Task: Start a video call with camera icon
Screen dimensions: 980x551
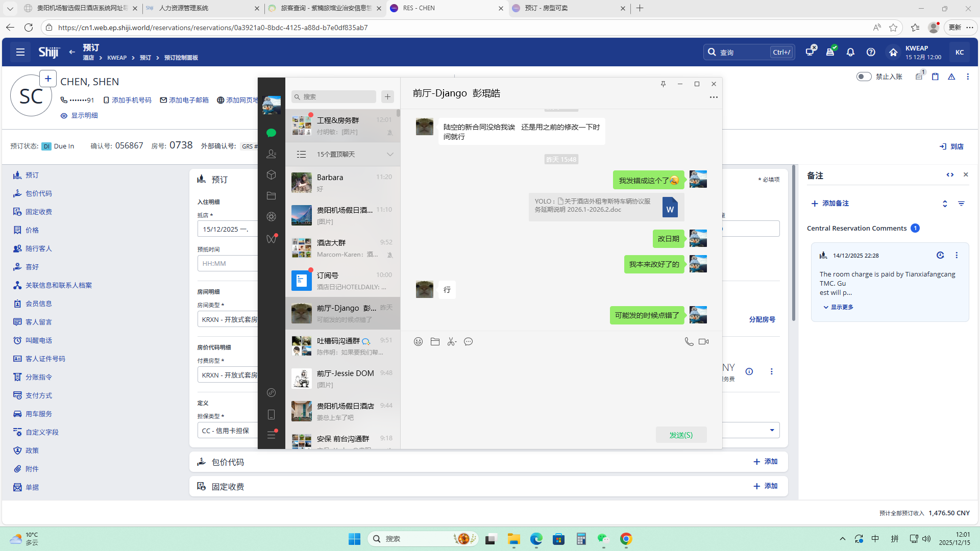Action: 703,342
